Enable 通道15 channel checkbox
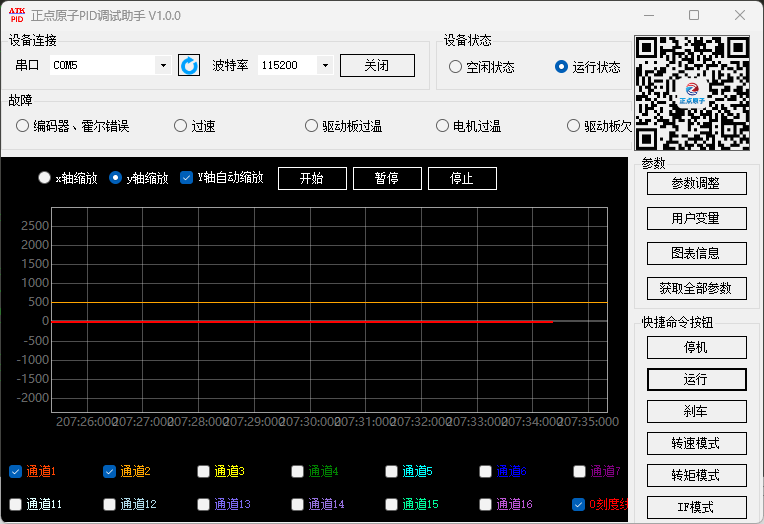This screenshot has height=524, width=764. [x=392, y=504]
